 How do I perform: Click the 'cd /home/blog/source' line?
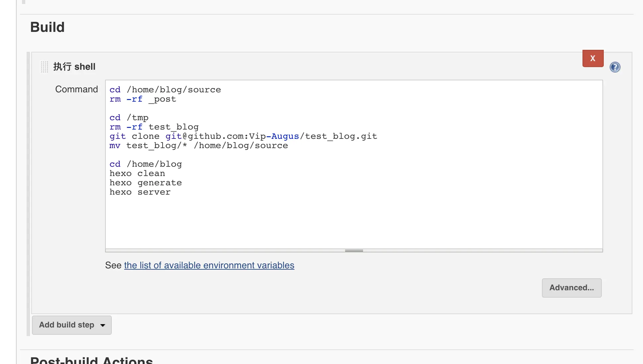pyautogui.click(x=165, y=90)
